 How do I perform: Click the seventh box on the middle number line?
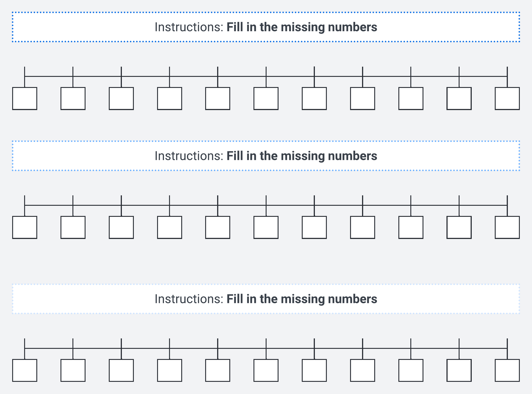click(314, 227)
